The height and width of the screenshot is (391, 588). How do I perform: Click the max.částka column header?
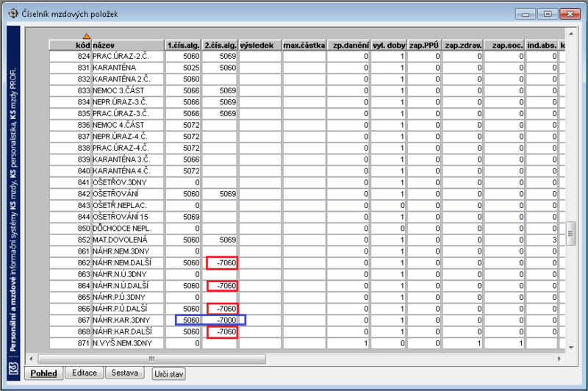[304, 45]
